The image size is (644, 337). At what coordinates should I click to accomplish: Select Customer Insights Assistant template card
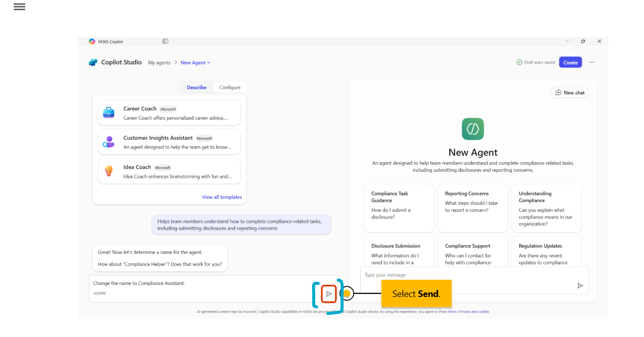169,142
